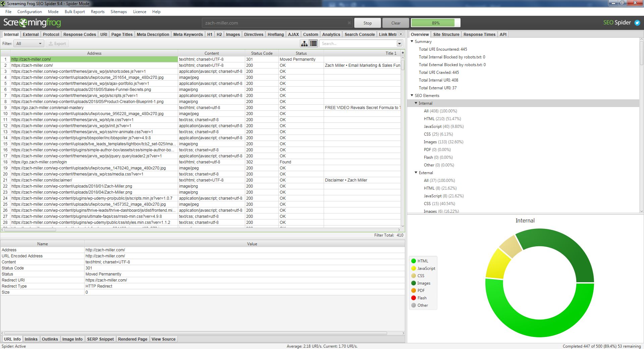Sort by the Status Code column header

(x=262, y=53)
